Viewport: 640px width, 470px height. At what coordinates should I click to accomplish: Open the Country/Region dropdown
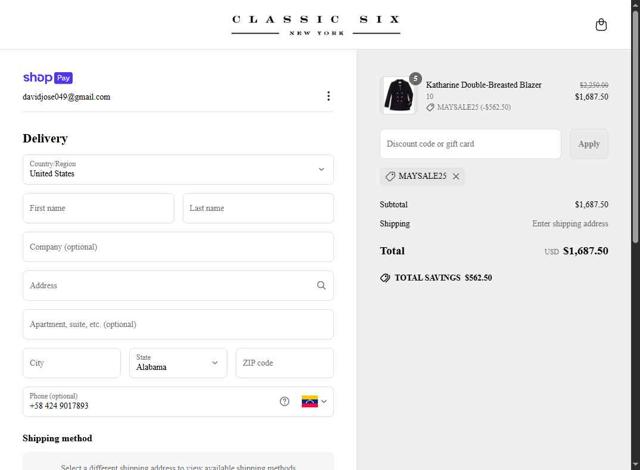178,169
